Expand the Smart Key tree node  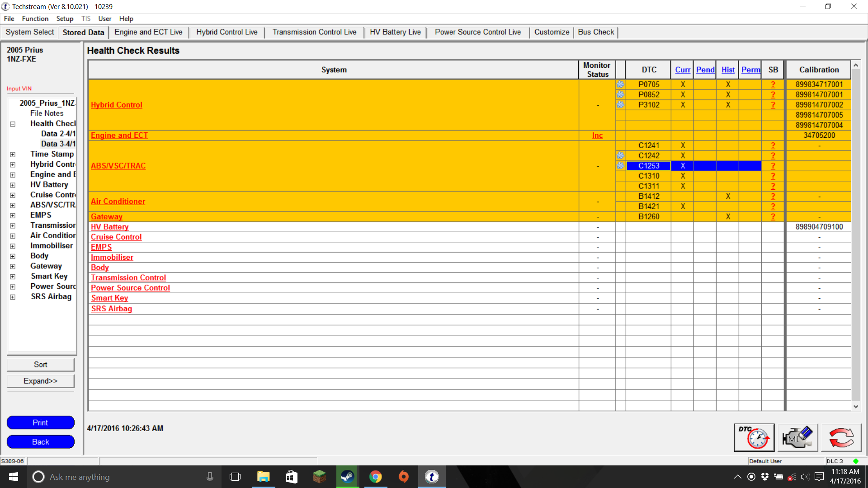pos(13,277)
